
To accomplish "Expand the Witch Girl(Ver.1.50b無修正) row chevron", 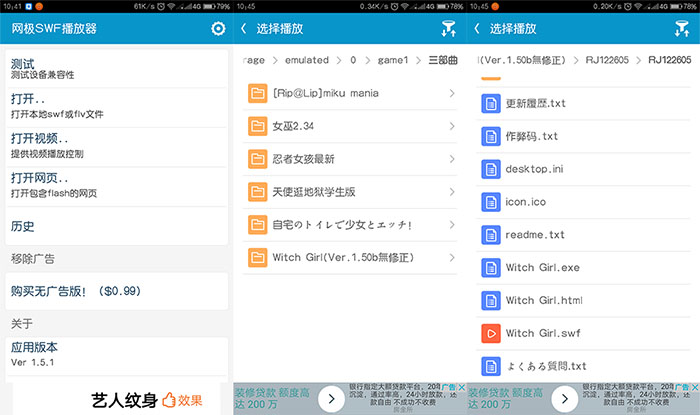I will (452, 257).
